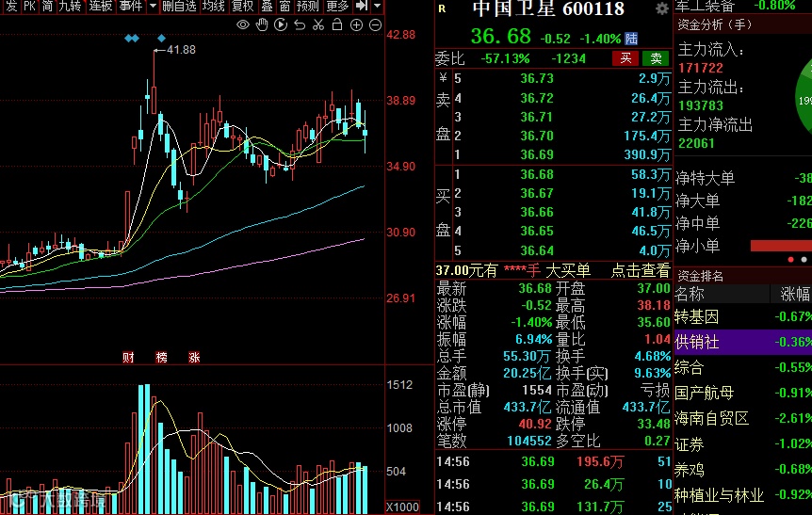Click the 涨停 limit-up value 40.92
Viewport: 812px width, 515px height.
pos(535,424)
